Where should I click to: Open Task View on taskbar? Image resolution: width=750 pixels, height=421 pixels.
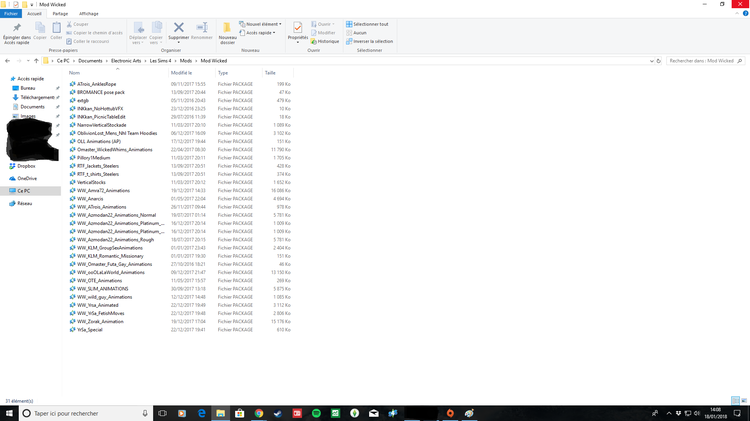[x=163, y=413]
